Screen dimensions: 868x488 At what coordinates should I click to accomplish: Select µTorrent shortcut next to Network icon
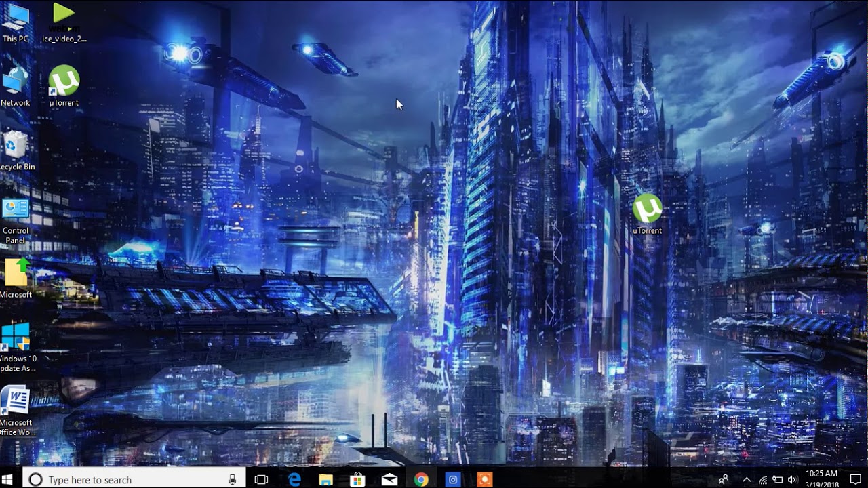coord(64,86)
